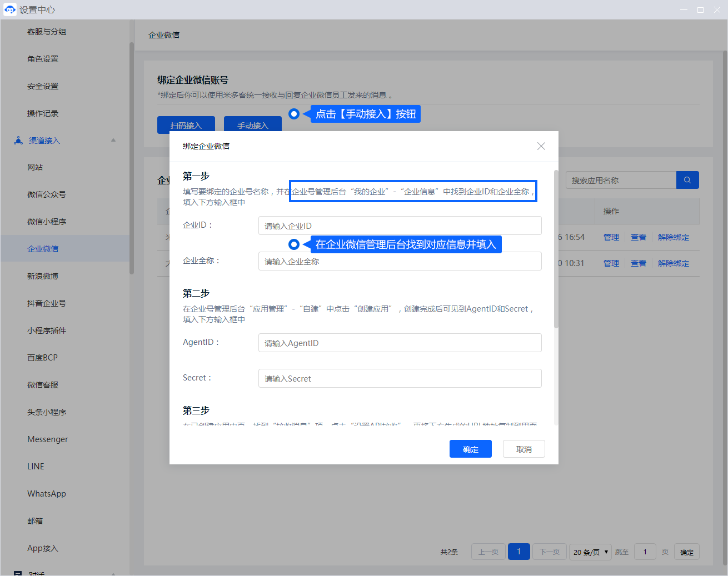The image size is (728, 576).
Task: Focus the 企业全称 input field
Action: click(x=400, y=261)
